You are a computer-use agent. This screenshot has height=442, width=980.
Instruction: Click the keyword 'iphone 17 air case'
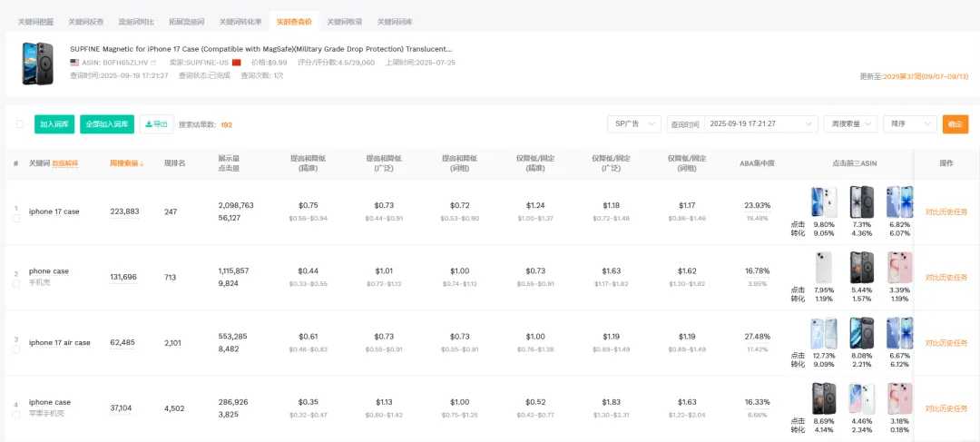pos(59,342)
